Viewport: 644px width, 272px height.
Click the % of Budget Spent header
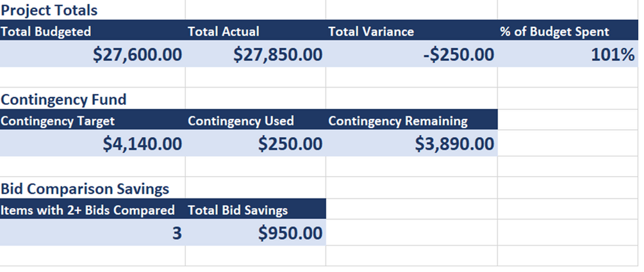point(568,31)
